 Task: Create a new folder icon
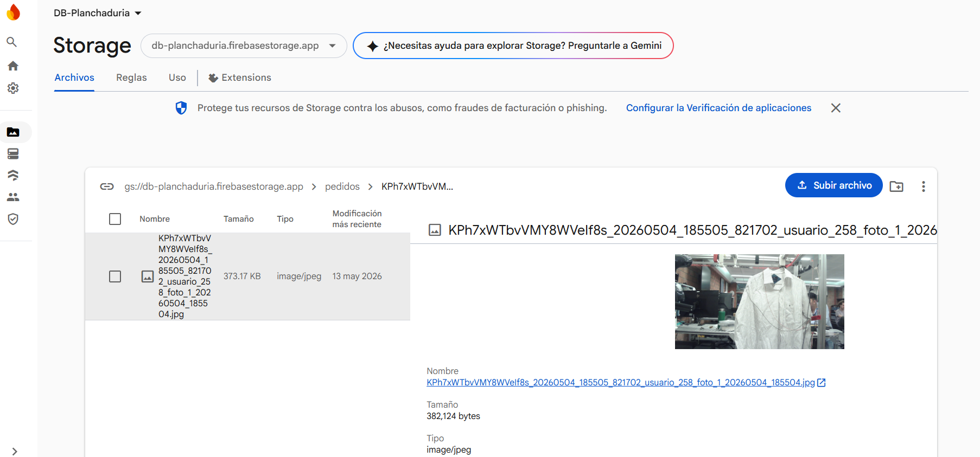pyautogui.click(x=896, y=186)
